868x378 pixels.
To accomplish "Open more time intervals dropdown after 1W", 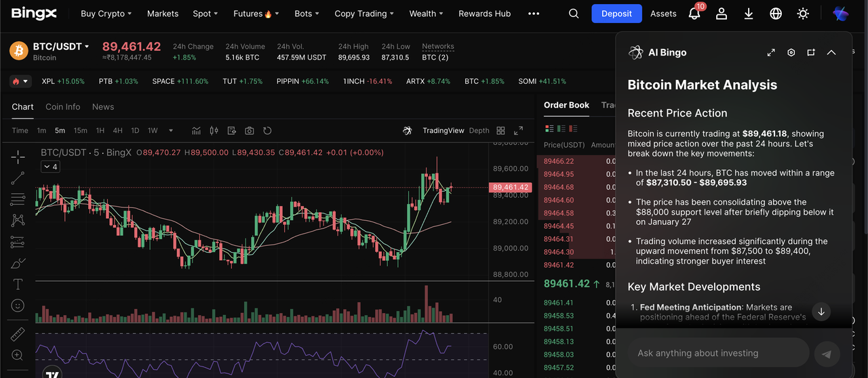I will pos(171,131).
